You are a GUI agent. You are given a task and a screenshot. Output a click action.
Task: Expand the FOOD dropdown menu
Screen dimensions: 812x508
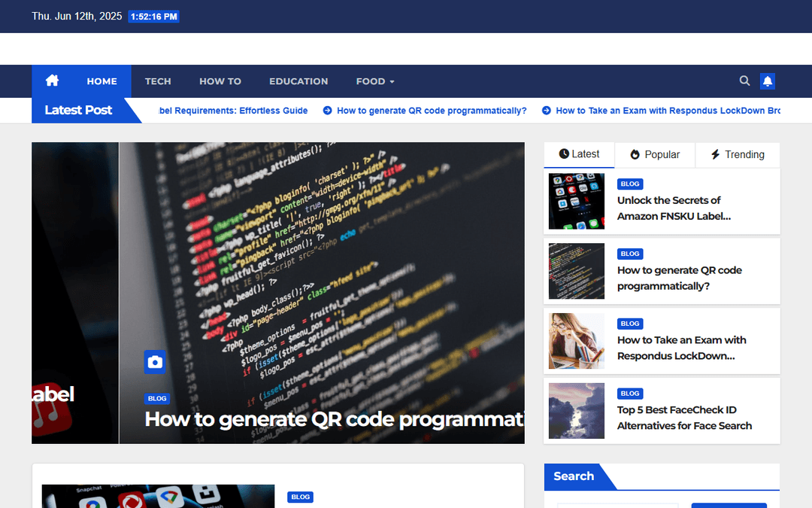point(375,81)
